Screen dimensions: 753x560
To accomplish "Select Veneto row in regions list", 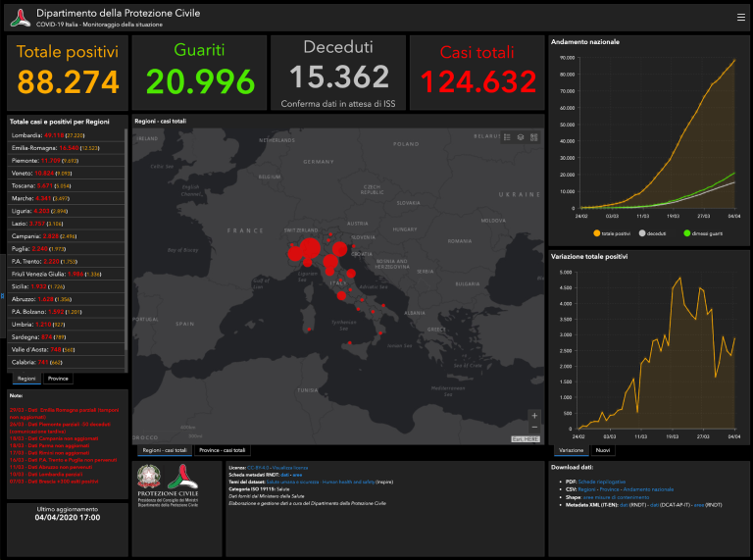I will (67, 173).
